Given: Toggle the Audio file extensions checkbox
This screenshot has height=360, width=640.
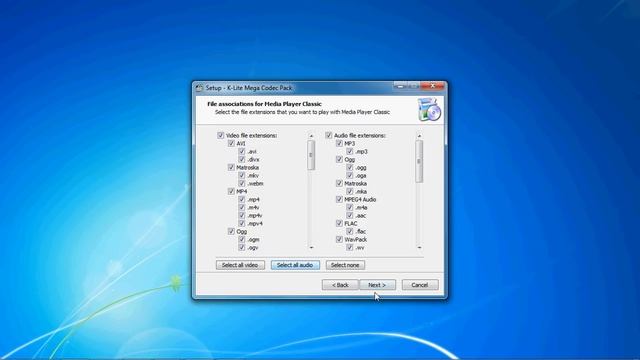Looking at the screenshot, I should (x=329, y=135).
